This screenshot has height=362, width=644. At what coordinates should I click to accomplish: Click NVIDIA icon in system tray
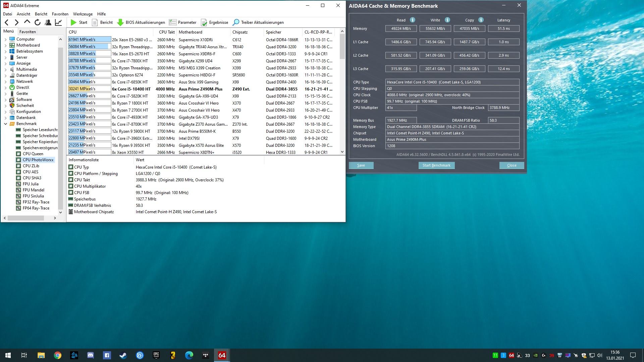[536, 355]
